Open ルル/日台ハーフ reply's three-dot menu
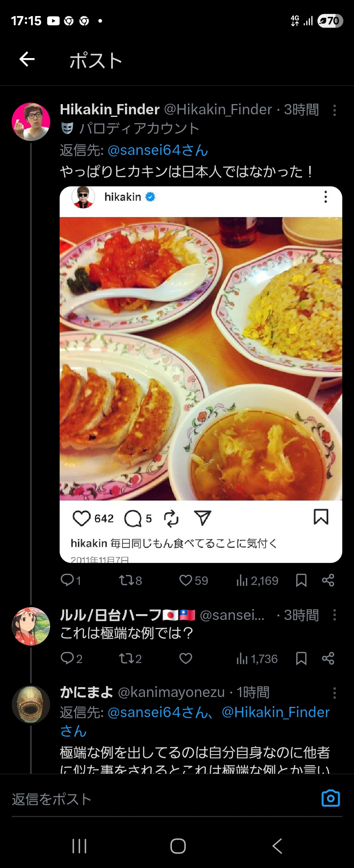Image resolution: width=354 pixels, height=868 pixels. [334, 615]
